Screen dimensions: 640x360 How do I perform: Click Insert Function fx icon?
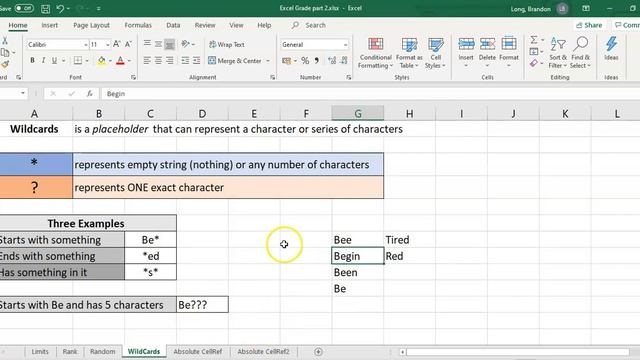click(89, 94)
